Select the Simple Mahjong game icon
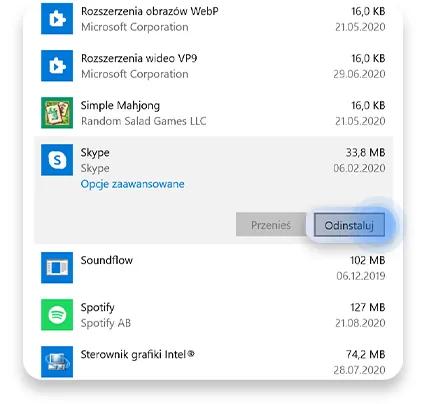 click(x=57, y=113)
